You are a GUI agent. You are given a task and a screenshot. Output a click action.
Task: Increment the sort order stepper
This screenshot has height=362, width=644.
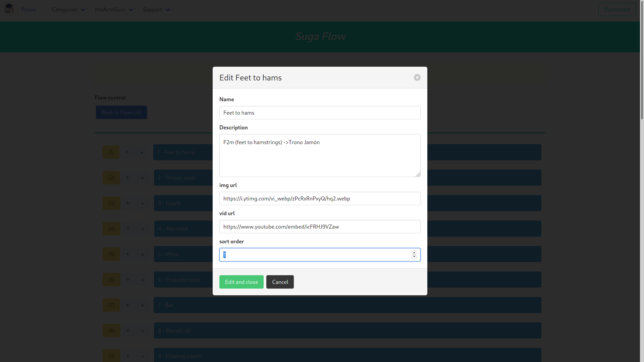tap(414, 253)
